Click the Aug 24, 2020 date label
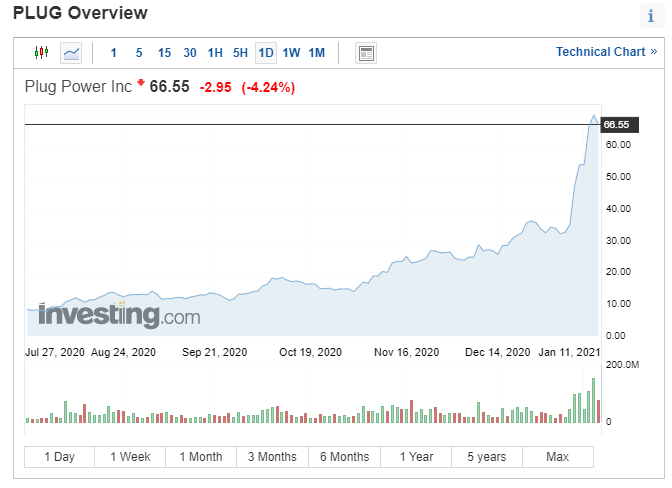 click(x=123, y=352)
